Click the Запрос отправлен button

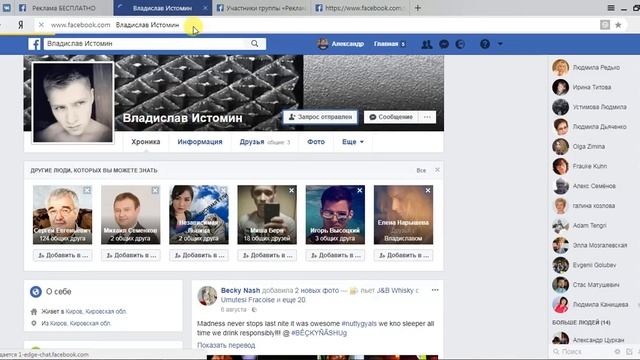pos(320,117)
